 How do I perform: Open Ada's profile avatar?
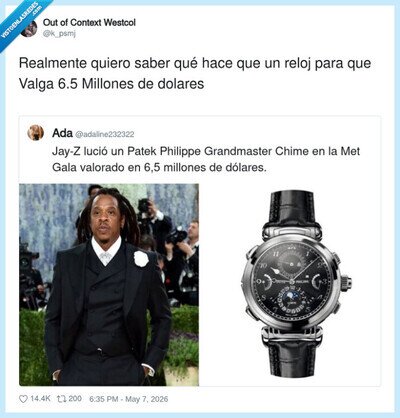[x=36, y=133]
